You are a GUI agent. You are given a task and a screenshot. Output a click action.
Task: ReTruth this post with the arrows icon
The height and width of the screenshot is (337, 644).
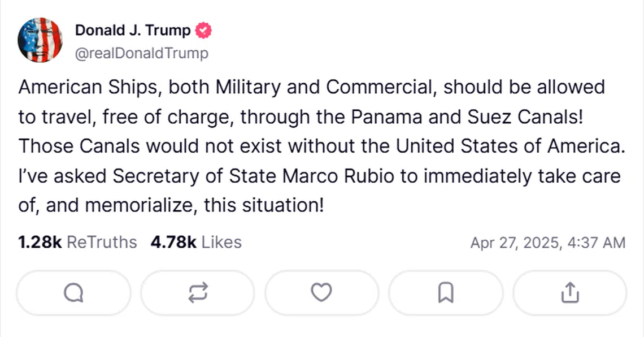tap(198, 292)
